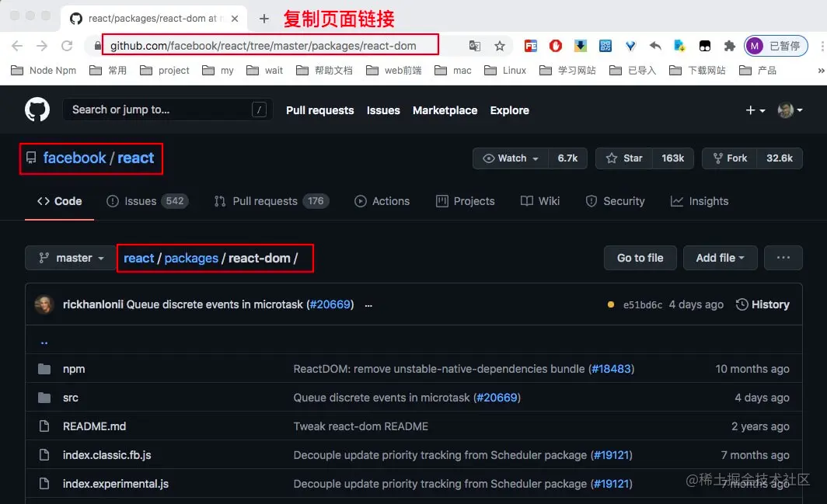
Task: Open the project bookmark folder
Action: [165, 70]
